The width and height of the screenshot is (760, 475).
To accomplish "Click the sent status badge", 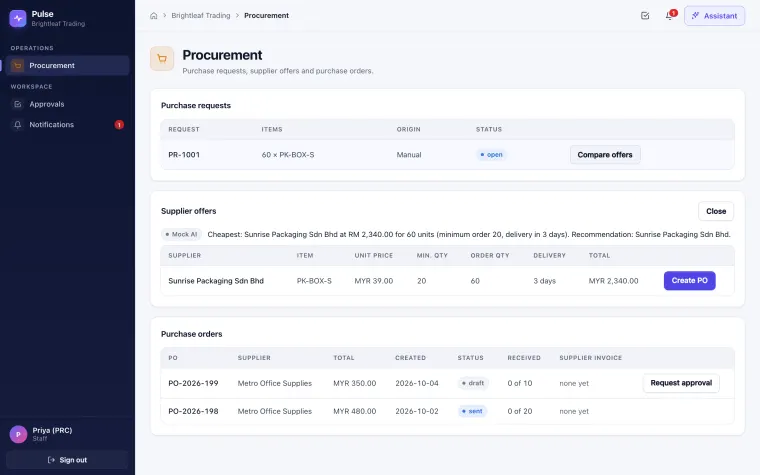I will coord(472,411).
